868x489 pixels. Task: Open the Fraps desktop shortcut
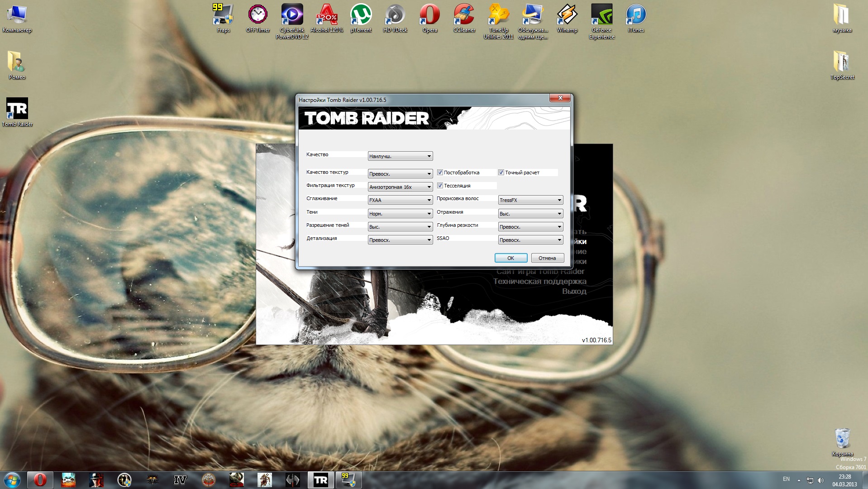(223, 19)
